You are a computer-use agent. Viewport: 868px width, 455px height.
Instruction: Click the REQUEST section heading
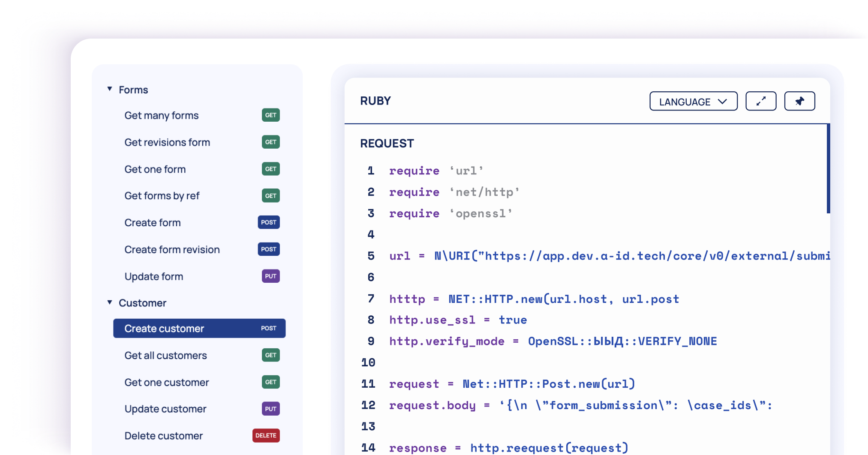click(x=387, y=144)
